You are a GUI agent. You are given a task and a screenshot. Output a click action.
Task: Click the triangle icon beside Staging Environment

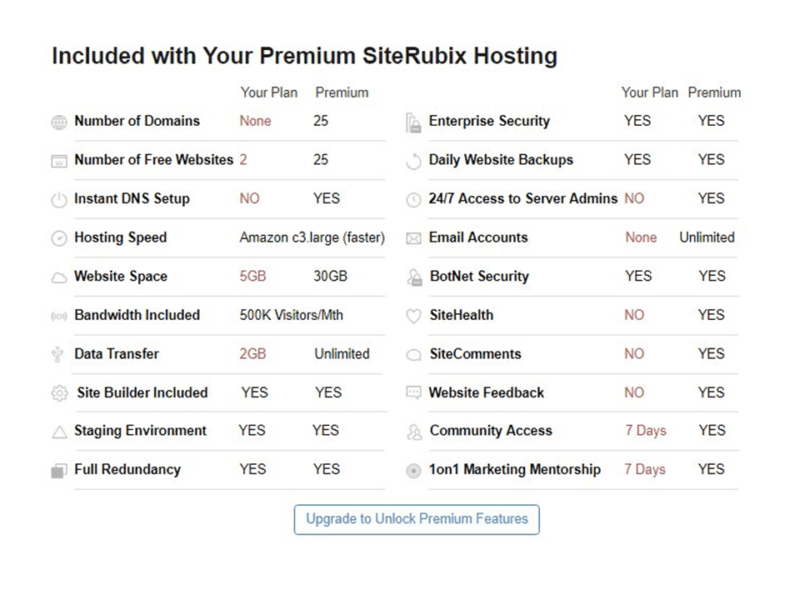pos(59,433)
